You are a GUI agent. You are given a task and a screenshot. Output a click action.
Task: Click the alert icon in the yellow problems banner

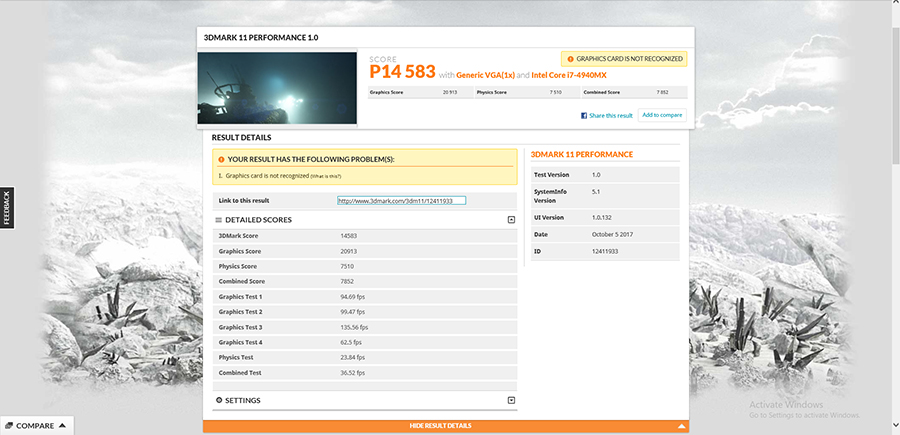pyautogui.click(x=221, y=159)
